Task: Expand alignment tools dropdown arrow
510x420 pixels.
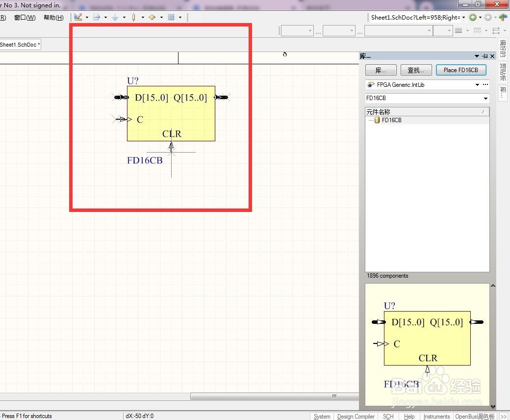Action: 105,17
